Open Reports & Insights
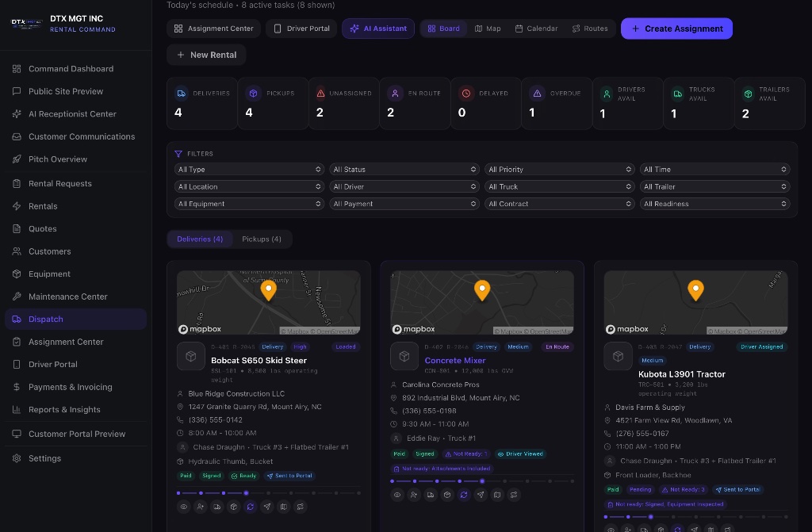 click(75, 410)
